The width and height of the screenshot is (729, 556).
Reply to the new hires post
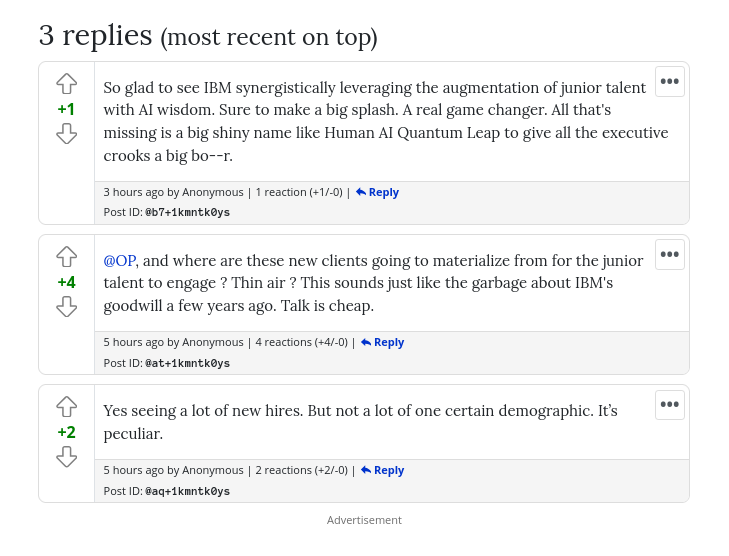(382, 470)
